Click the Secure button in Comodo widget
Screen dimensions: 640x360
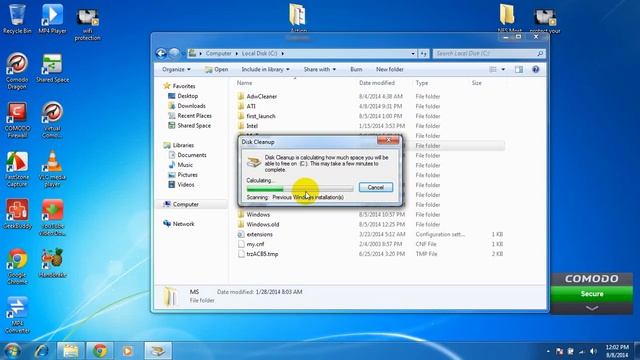point(592,294)
